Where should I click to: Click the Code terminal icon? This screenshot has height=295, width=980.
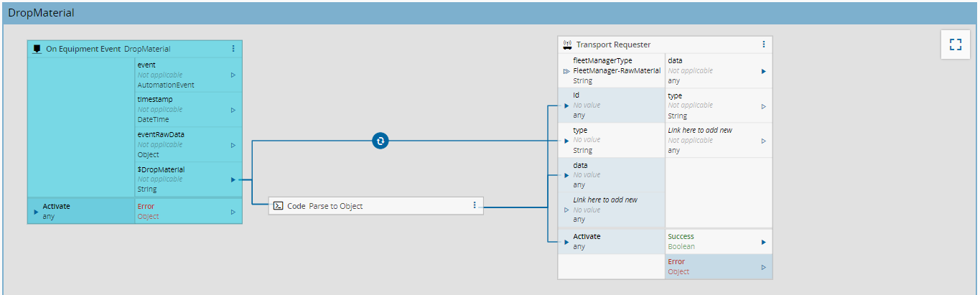(x=278, y=206)
